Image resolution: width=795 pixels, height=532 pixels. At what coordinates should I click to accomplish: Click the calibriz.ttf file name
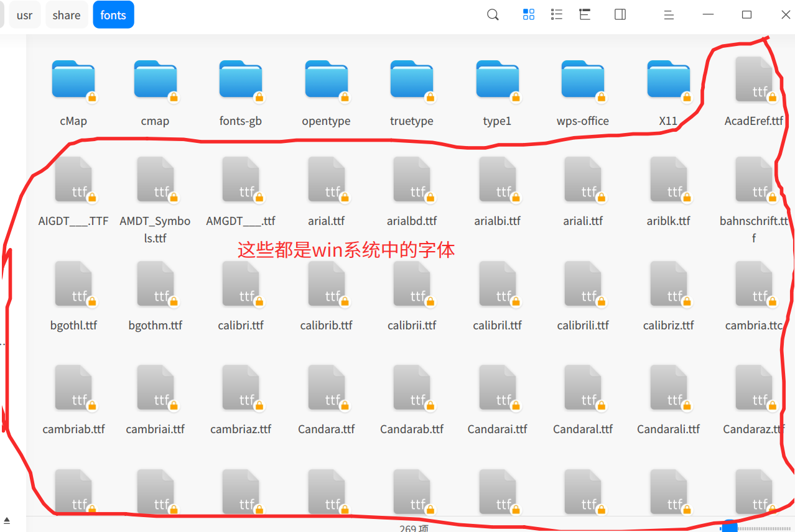[x=668, y=325]
